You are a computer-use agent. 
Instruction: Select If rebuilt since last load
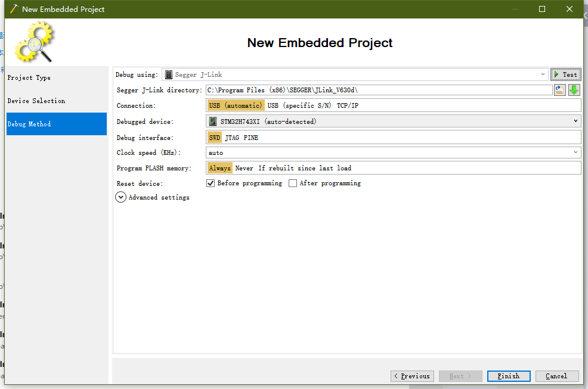coord(305,168)
